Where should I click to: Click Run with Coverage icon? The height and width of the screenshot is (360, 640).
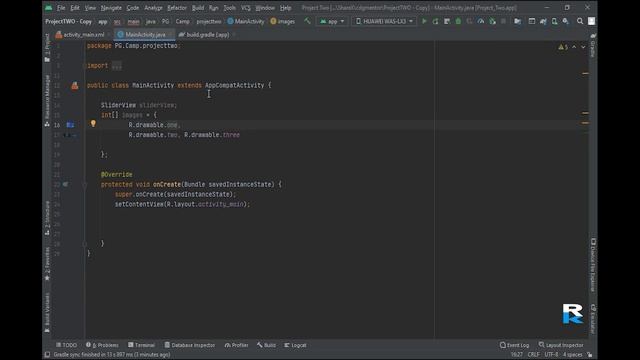[470, 21]
